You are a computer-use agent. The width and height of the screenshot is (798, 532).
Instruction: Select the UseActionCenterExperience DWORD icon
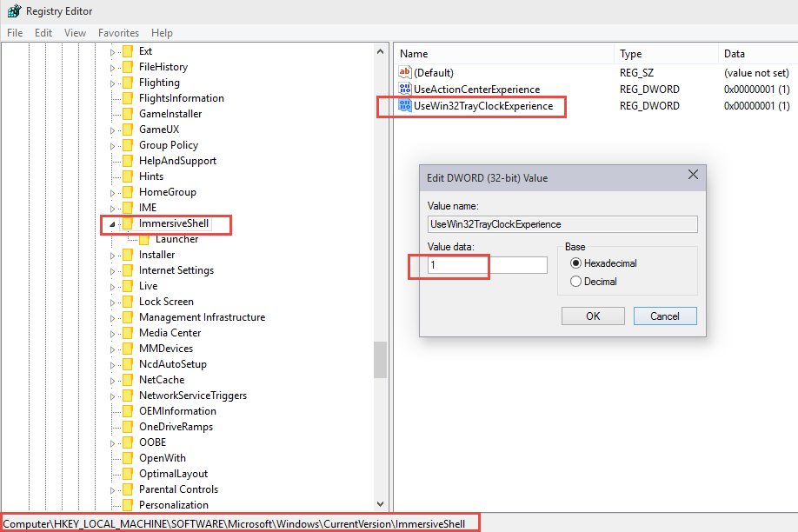click(x=405, y=89)
